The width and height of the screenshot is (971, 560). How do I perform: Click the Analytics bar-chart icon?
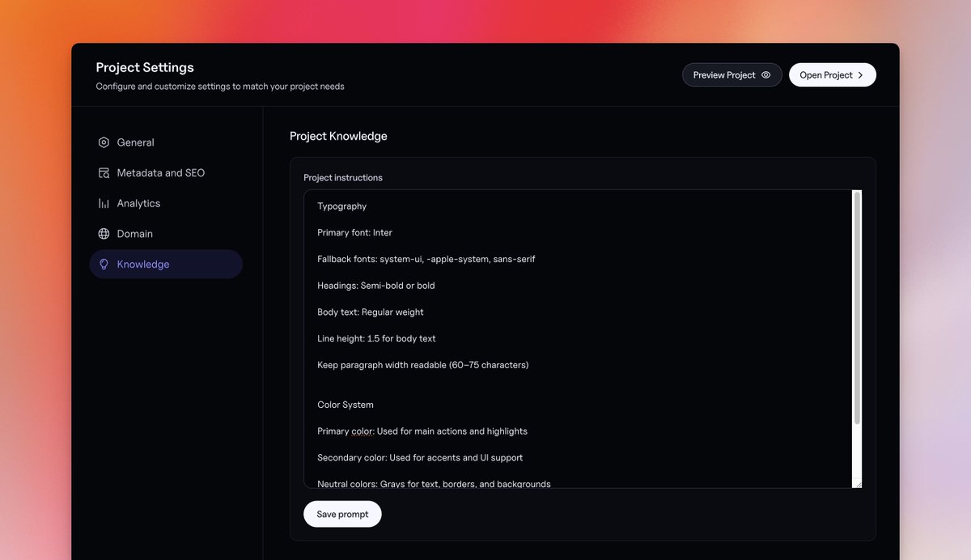point(104,203)
